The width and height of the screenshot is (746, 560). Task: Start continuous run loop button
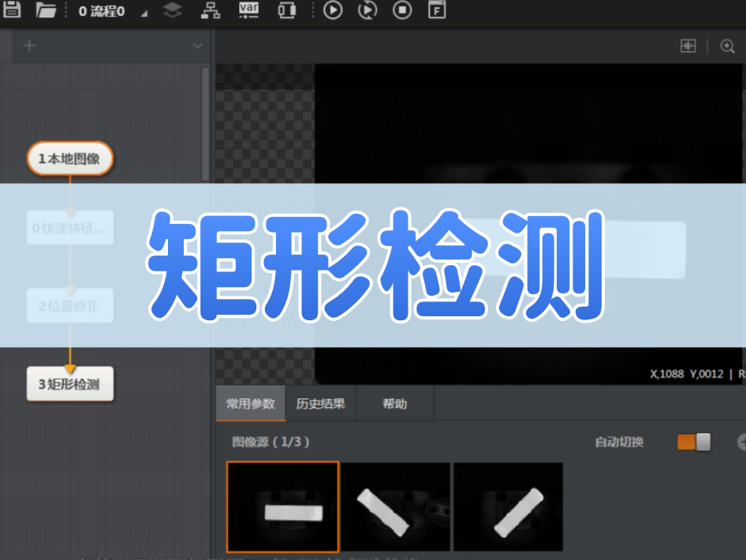point(367,10)
